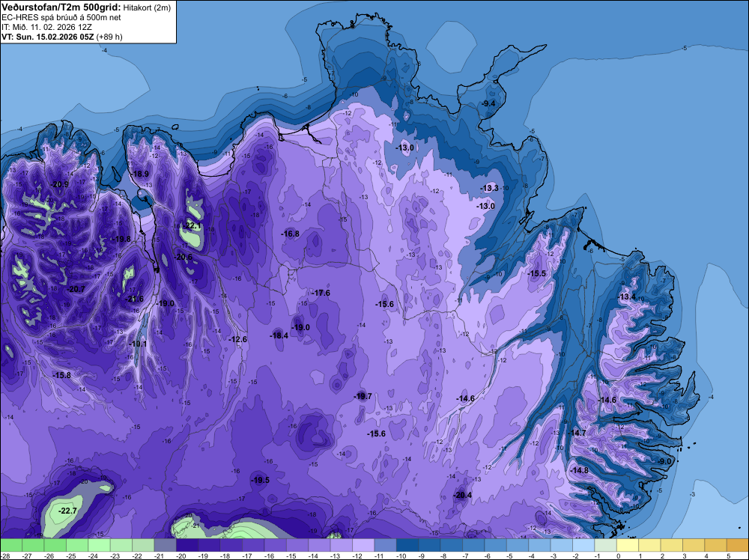Select the -24 light green legend swatch

pyautogui.click(x=100, y=545)
